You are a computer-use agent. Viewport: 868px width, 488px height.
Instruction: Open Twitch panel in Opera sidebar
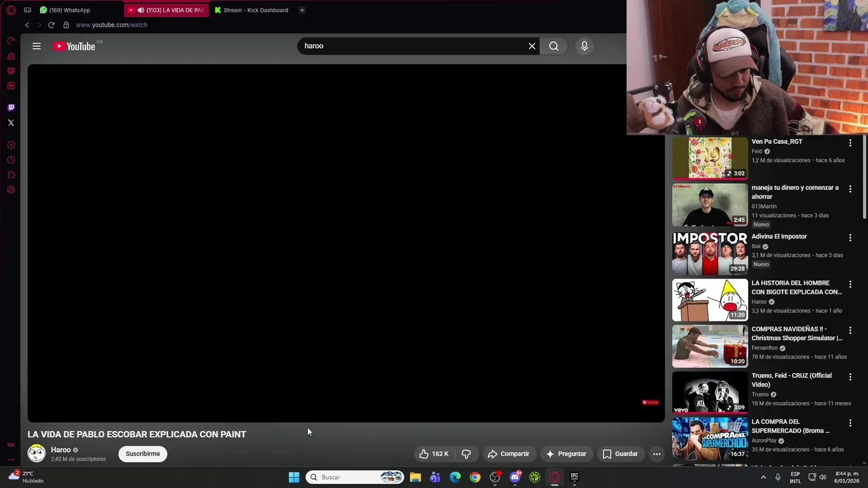coord(11,107)
